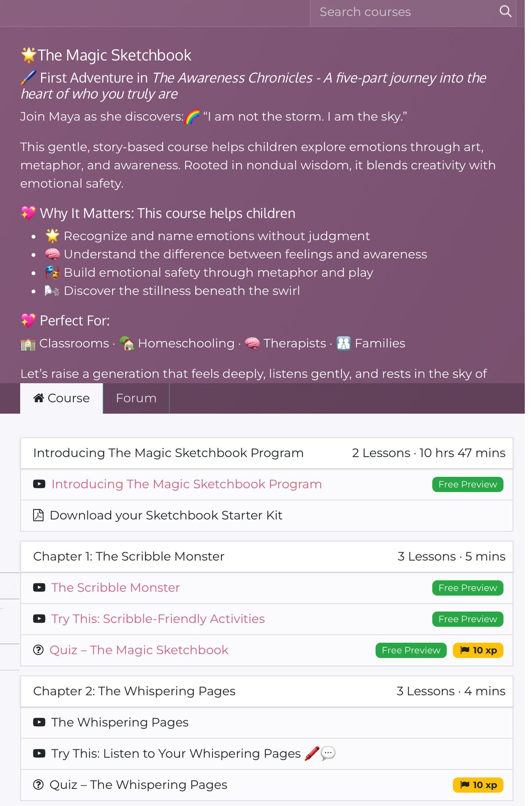Click the video icon beside The Whispering Pages lesson
Viewport: 532px width, 806px height.
coord(39,722)
